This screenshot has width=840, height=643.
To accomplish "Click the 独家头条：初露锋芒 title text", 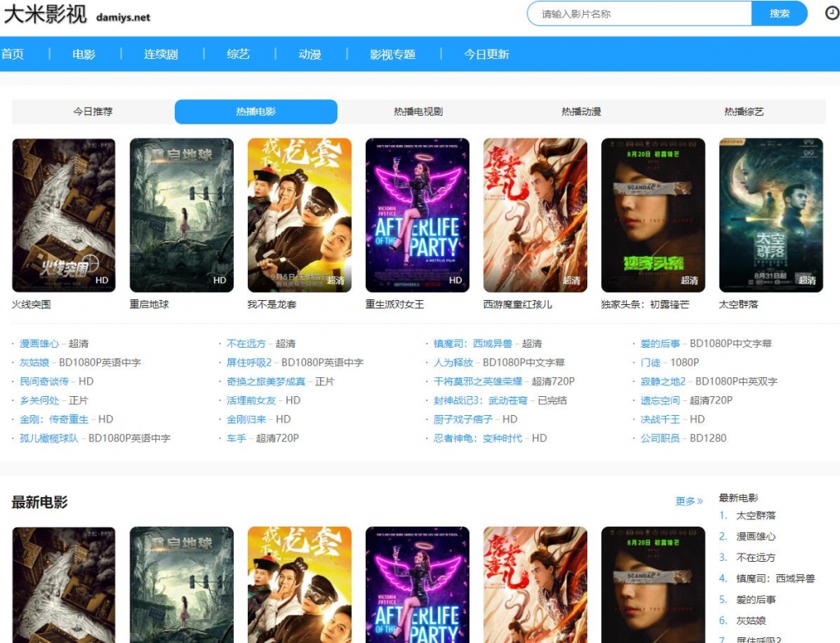I will (645, 304).
